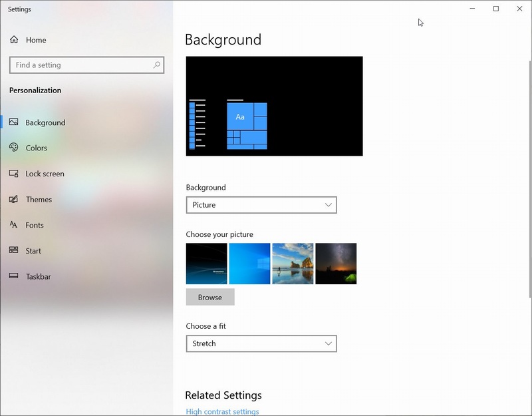The width and height of the screenshot is (532, 416).
Task: Open Themes via its sidebar icon
Action: click(x=14, y=199)
